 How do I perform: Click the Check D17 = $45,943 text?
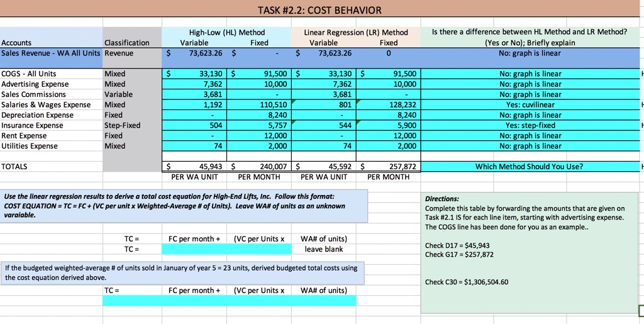457,245
